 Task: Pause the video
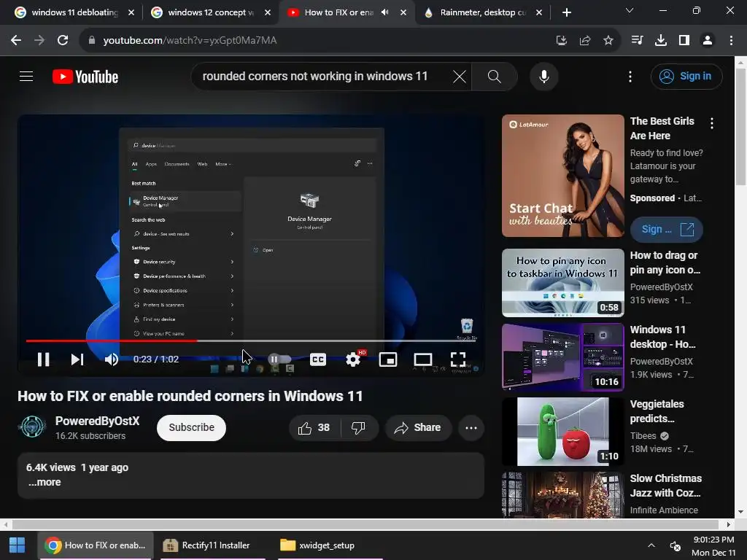click(43, 359)
